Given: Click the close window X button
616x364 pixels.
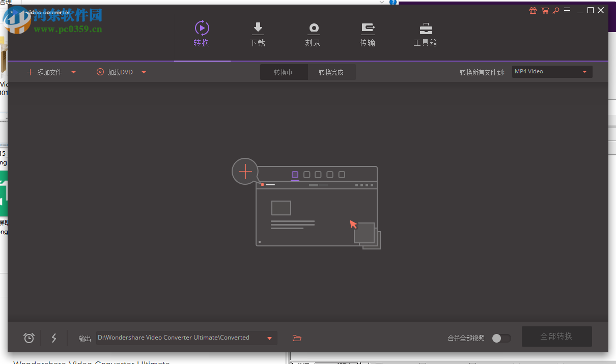Looking at the screenshot, I should click(601, 10).
